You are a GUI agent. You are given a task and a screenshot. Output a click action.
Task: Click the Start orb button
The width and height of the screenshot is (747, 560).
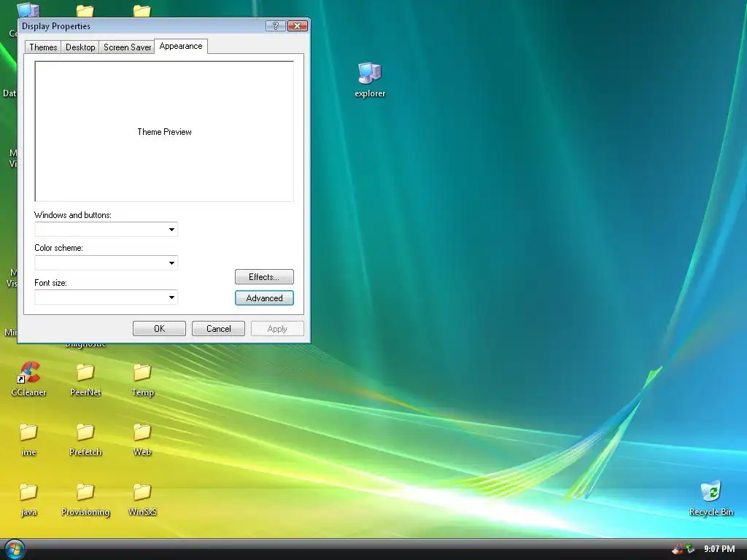(14, 549)
